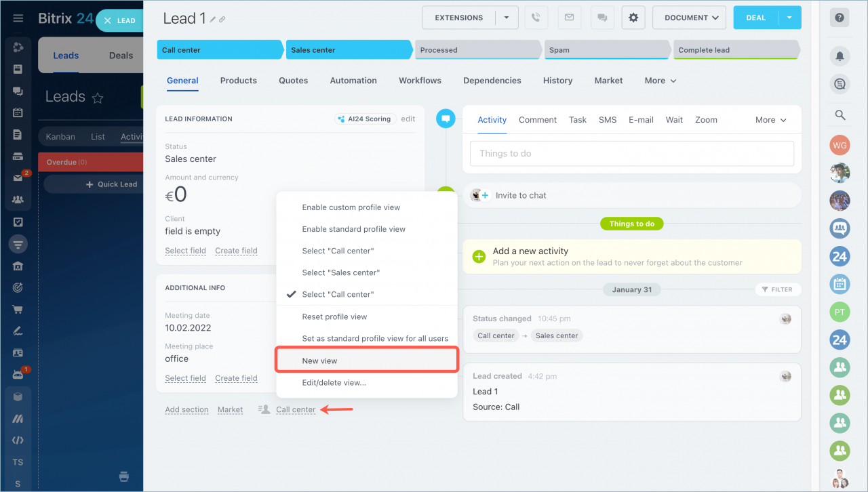Open the Call center view selector link
Viewport: 868px width, 492px height.
pos(296,409)
